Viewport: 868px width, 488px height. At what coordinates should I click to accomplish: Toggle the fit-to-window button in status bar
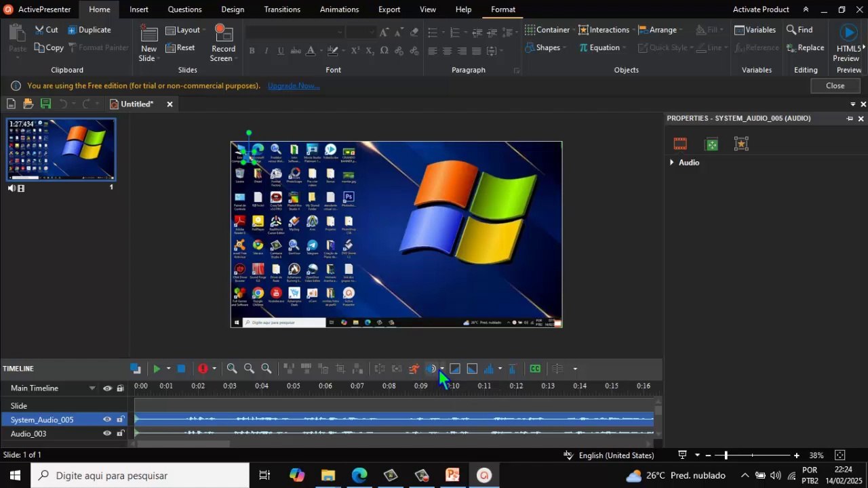[x=840, y=455]
